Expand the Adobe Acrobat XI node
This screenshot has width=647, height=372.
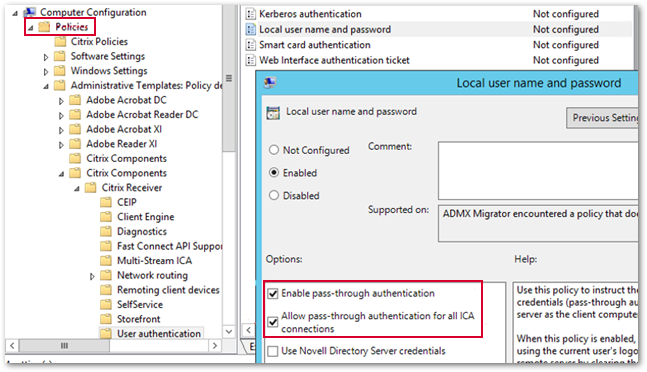61,130
